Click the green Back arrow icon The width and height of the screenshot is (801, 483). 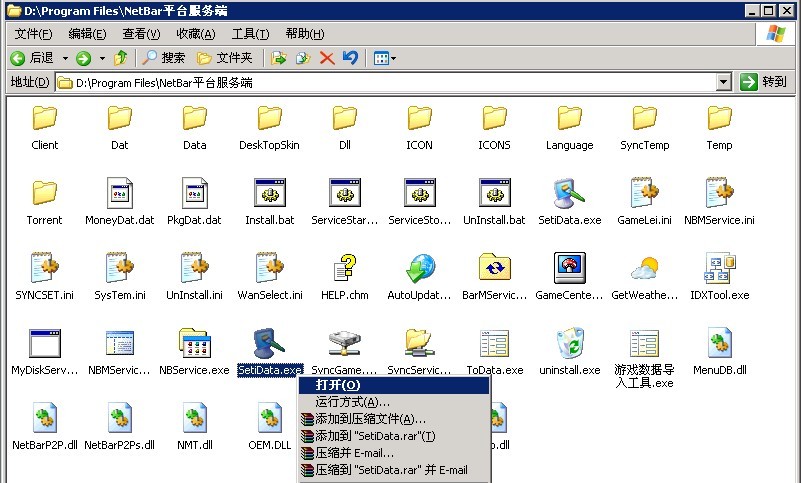click(17, 58)
